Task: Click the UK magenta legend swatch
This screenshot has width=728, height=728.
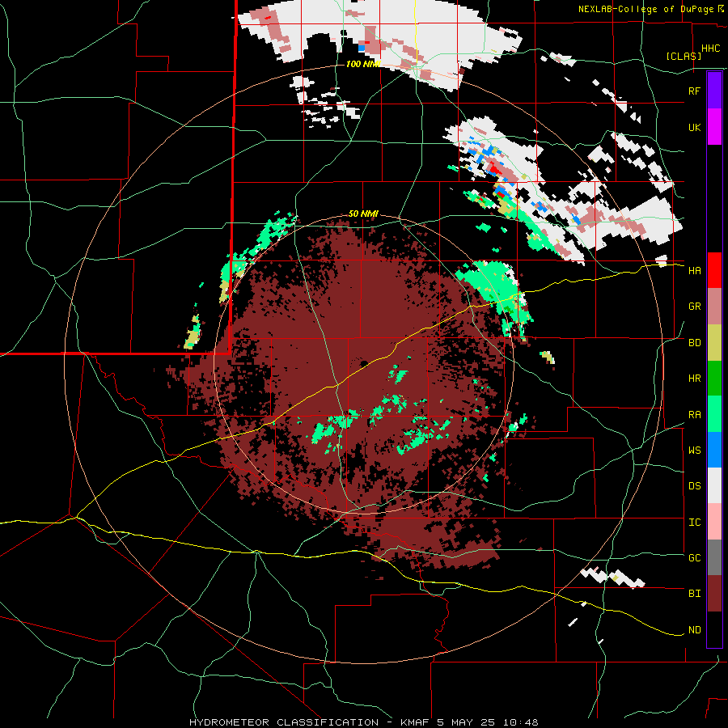Action: pyautogui.click(x=714, y=127)
